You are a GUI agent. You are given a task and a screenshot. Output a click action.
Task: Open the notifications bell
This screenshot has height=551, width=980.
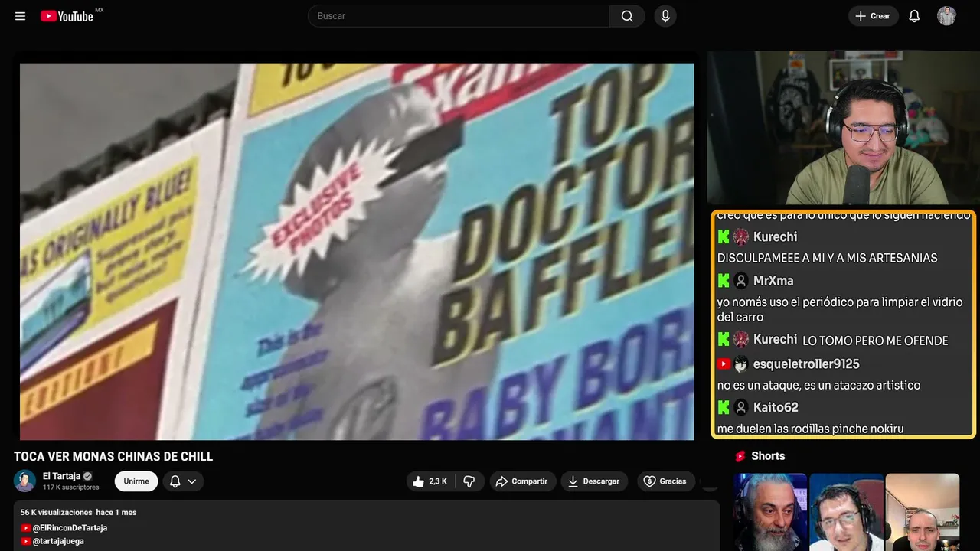pos(914,16)
